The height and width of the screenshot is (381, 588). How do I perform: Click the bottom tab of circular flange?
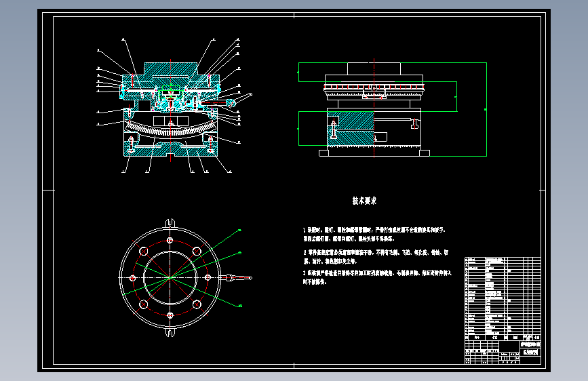tap(170, 333)
